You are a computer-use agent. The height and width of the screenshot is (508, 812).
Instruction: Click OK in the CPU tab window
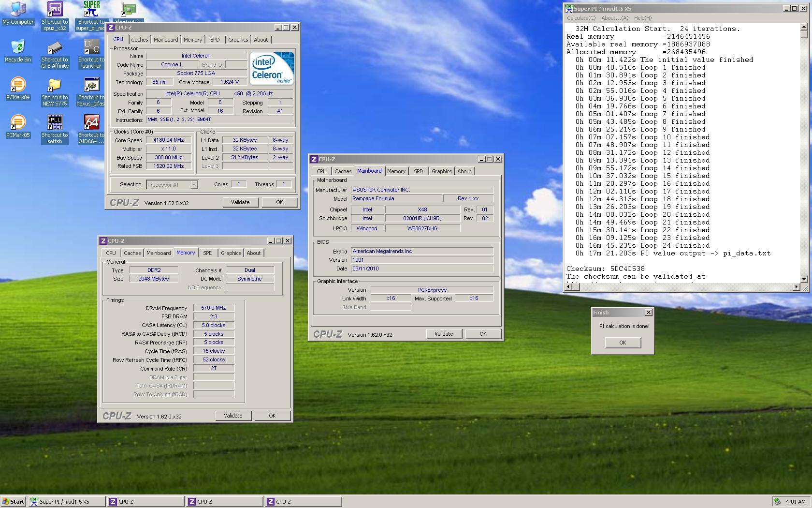click(x=279, y=202)
